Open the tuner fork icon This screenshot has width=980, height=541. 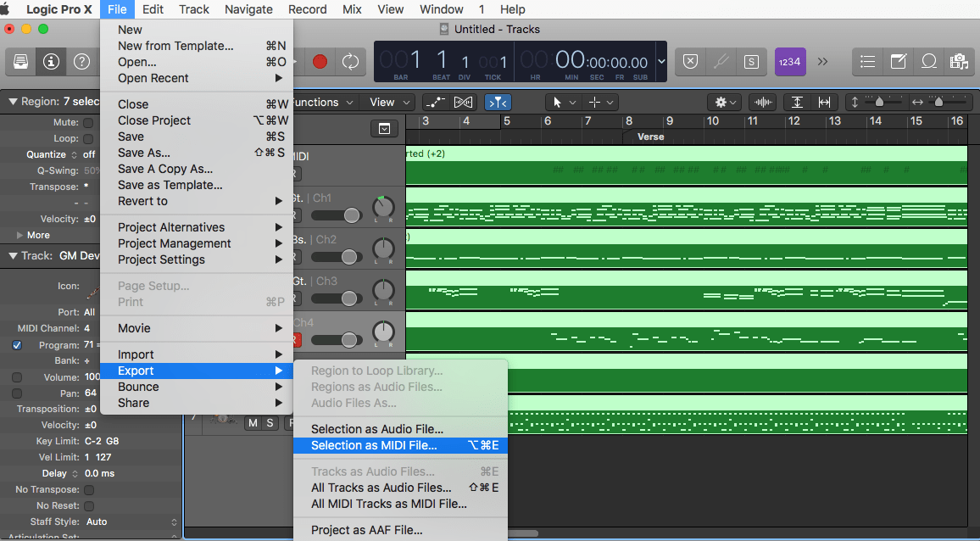[x=721, y=61]
